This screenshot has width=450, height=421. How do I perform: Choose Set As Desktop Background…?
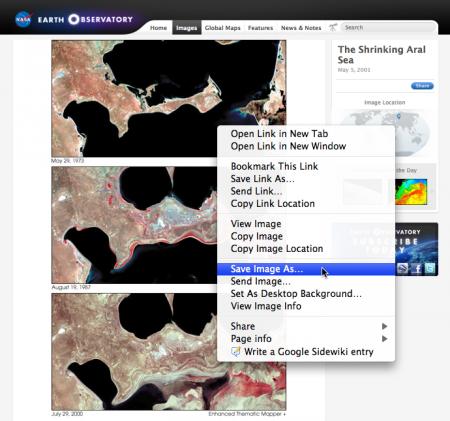point(296,294)
